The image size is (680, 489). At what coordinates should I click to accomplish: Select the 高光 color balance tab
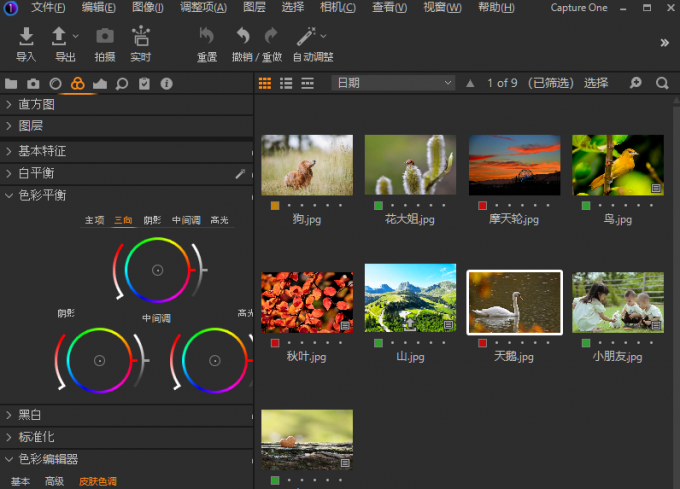tap(219, 220)
